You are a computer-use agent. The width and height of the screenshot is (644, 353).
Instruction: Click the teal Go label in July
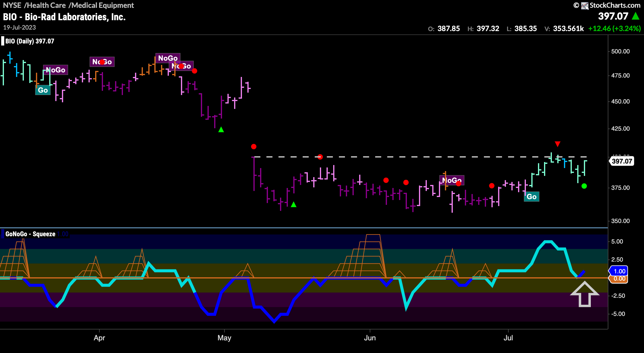[x=532, y=197]
